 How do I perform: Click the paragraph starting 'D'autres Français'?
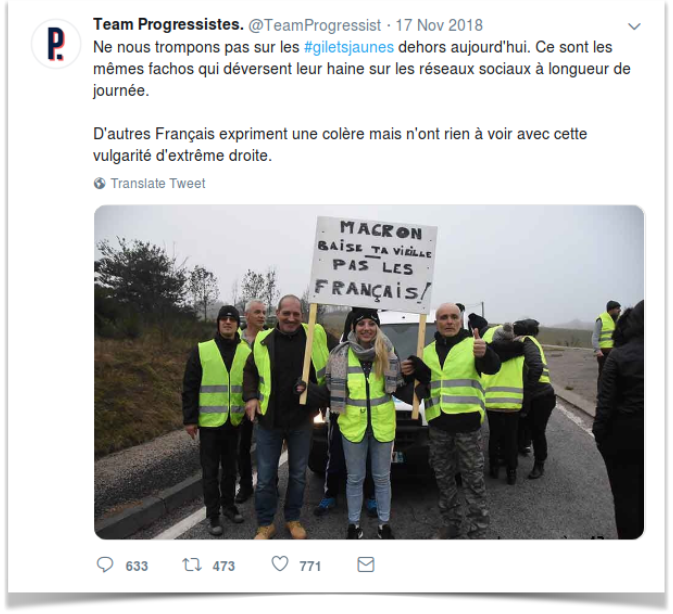click(x=340, y=145)
